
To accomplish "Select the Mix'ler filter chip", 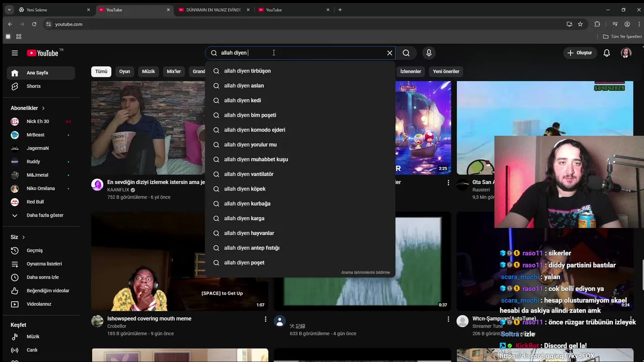I will pos(174,71).
